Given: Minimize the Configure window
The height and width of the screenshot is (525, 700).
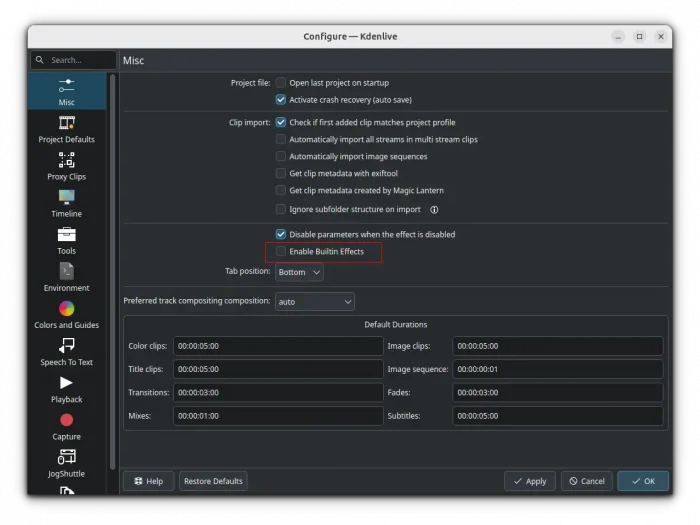Looking at the screenshot, I should click(618, 37).
